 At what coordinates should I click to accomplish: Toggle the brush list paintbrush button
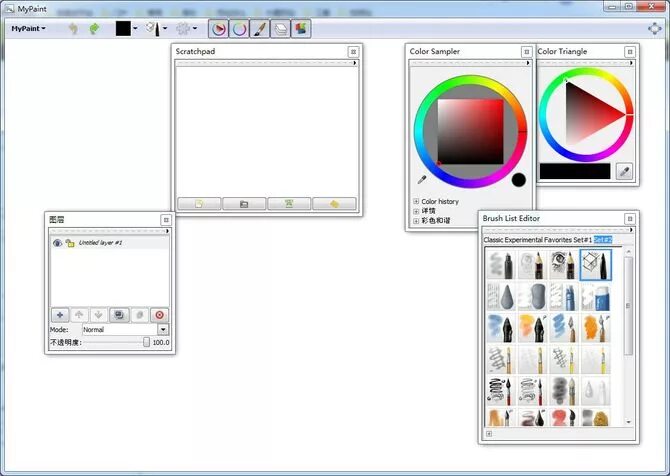[x=259, y=29]
